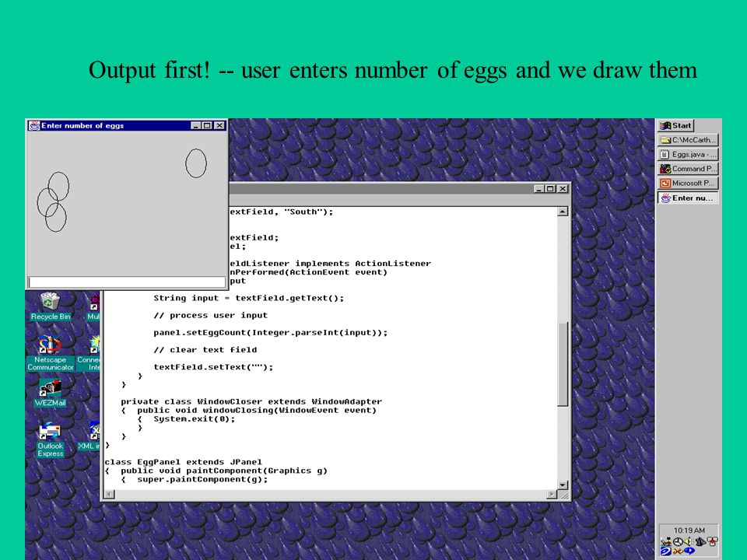
Task: Click the speaker volume tray icon
Action: coord(688,541)
